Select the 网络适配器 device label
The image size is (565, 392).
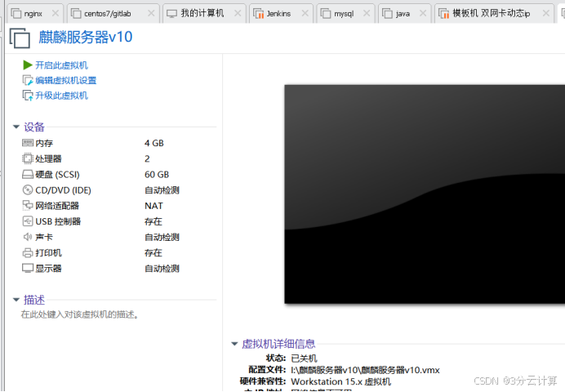[57, 206]
